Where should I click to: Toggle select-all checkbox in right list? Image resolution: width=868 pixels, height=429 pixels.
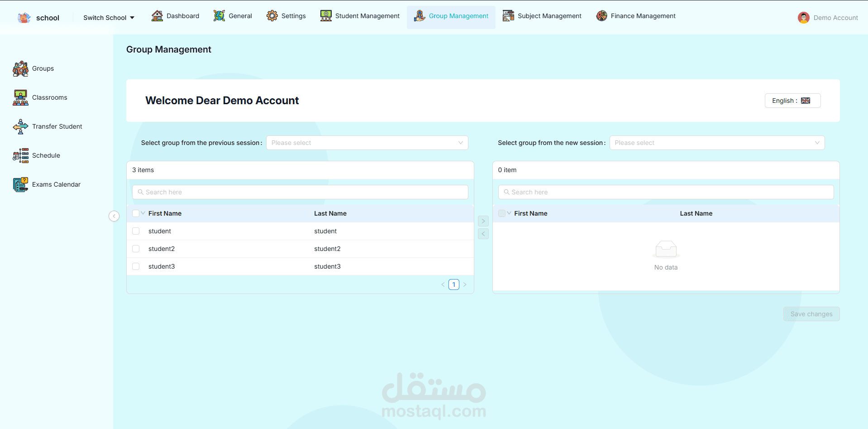(x=501, y=213)
